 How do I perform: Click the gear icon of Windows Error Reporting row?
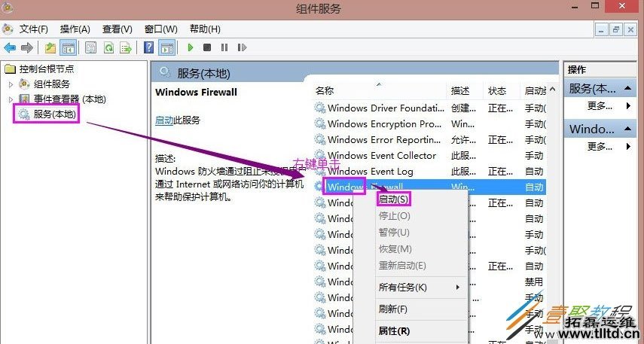[320, 139]
